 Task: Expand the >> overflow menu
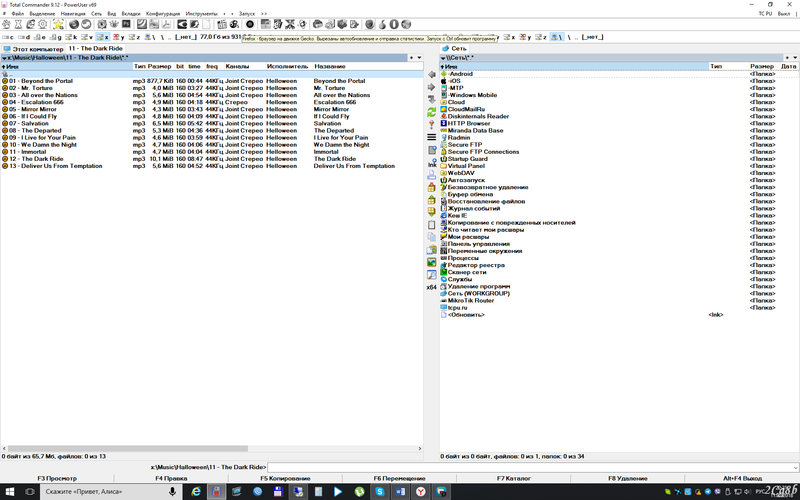[x=264, y=14]
